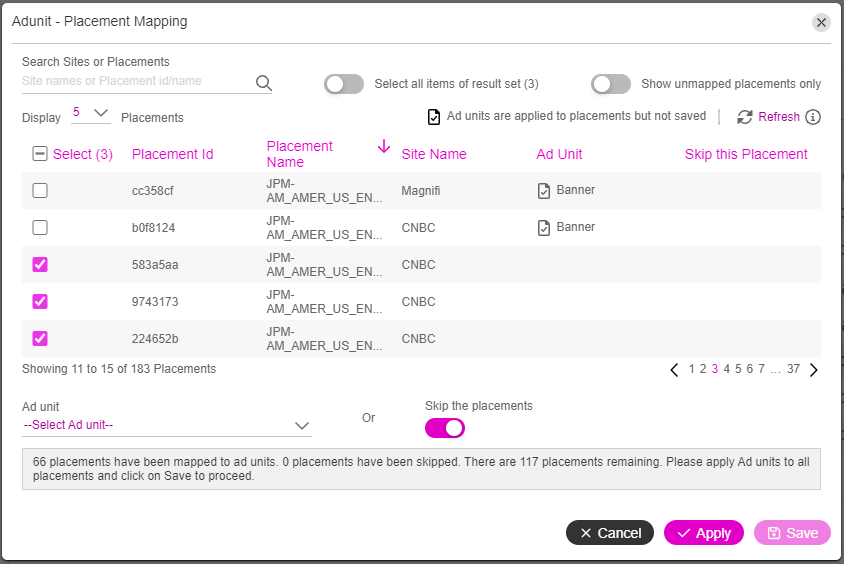Check the box for placement cc358cf

tap(40, 191)
